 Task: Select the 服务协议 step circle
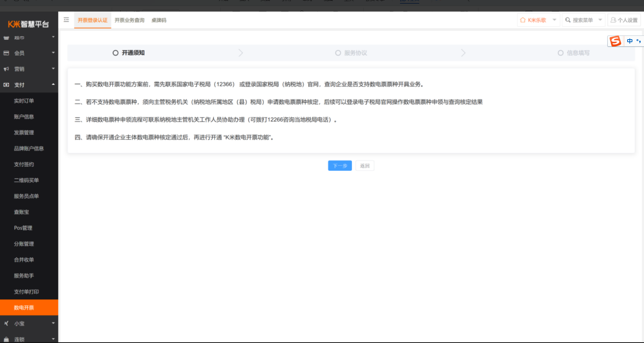tap(338, 53)
